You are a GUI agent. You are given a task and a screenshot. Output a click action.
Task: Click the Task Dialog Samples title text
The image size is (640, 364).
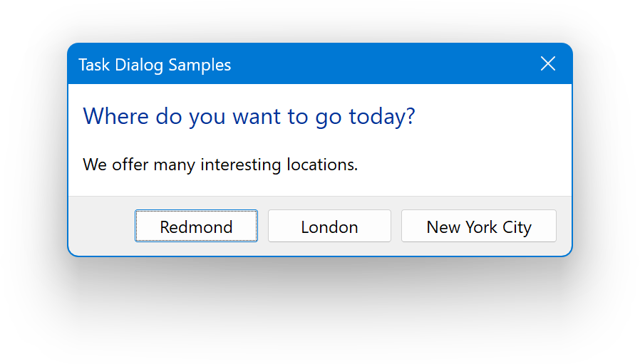coord(155,65)
